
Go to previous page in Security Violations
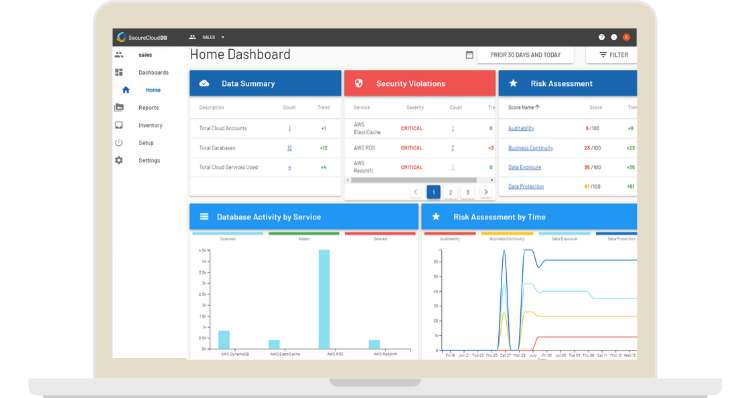pyautogui.click(x=416, y=192)
